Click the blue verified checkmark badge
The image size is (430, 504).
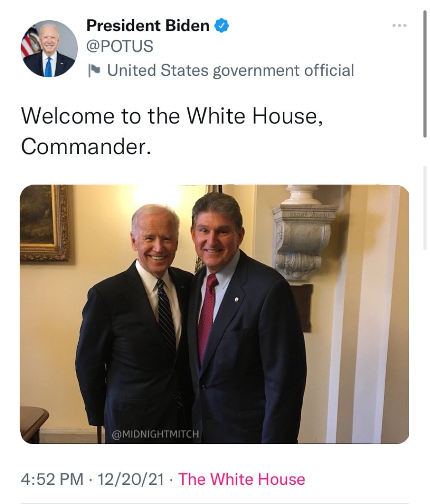(x=222, y=26)
